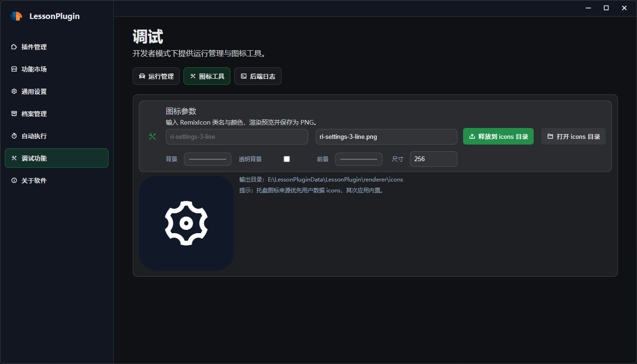The width and height of the screenshot is (637, 364).
Task: Click the puzzle icon beside 插件管理
Action: (14, 47)
